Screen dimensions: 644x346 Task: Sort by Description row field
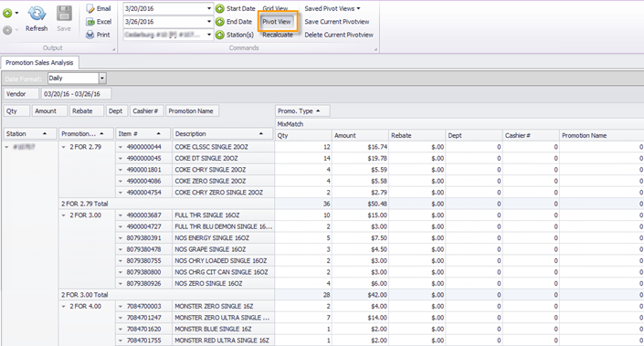pos(223,134)
